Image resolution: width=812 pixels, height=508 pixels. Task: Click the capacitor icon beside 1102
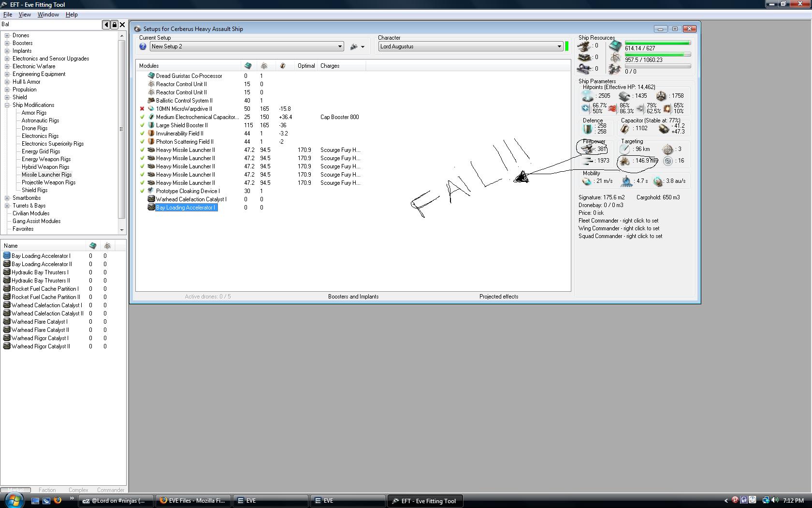point(625,129)
